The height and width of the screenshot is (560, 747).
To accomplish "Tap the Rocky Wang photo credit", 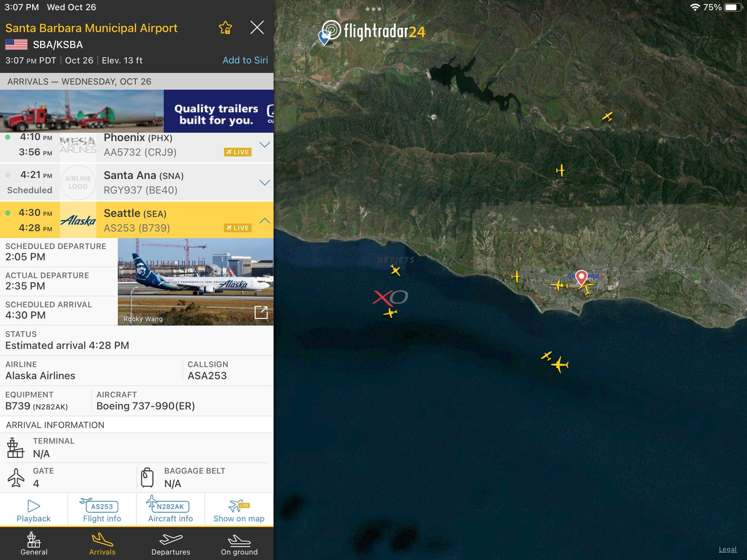I will tap(143, 319).
